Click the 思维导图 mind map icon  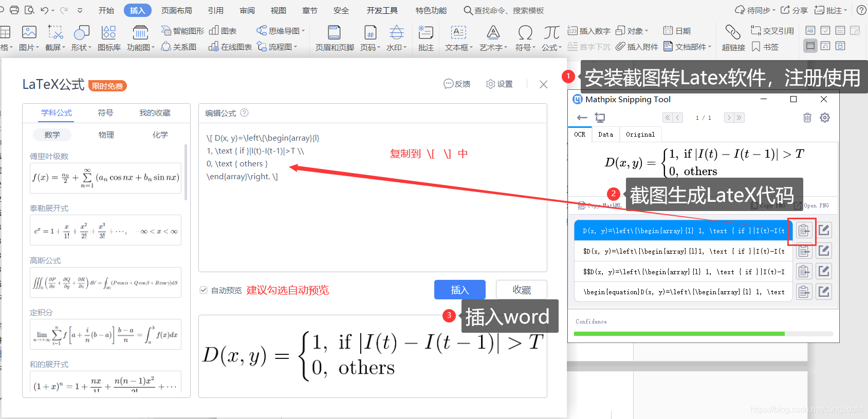pyautogui.click(x=262, y=31)
